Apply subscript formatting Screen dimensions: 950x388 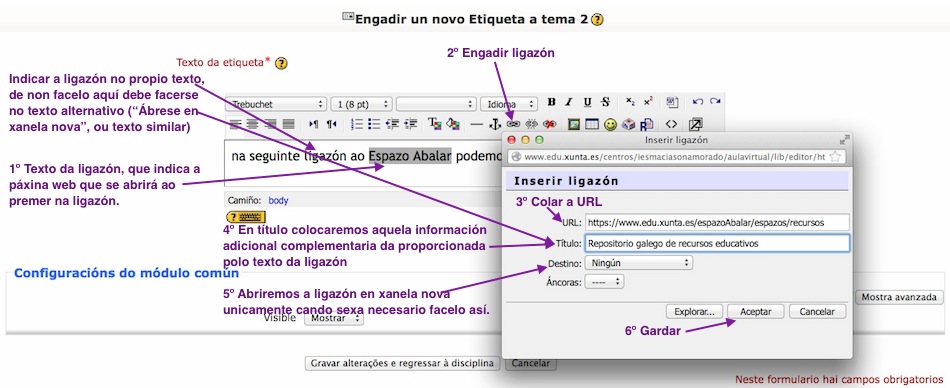point(631,102)
